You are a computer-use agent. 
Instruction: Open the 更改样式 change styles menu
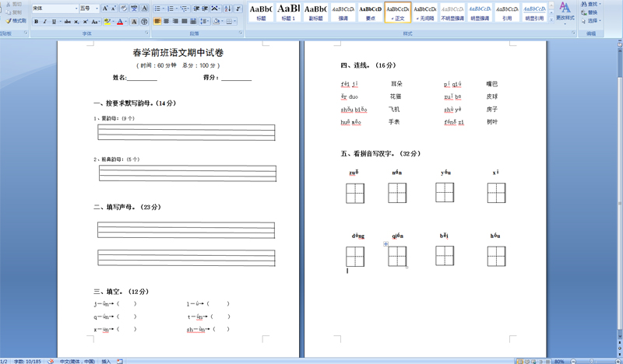tap(565, 12)
